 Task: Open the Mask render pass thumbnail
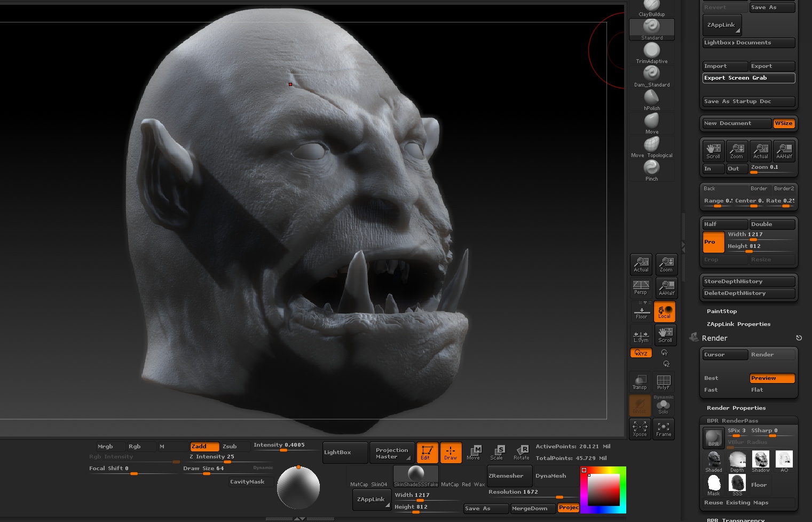coord(714,485)
